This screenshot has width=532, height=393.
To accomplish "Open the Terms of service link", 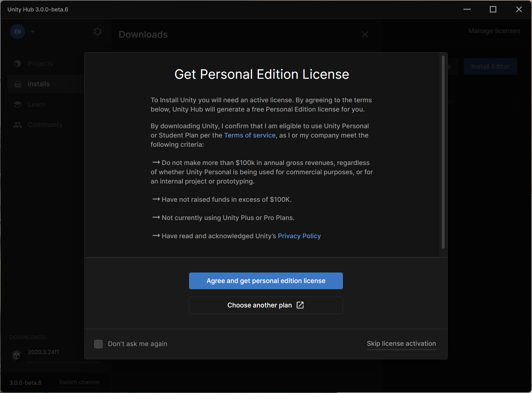I will pos(250,135).
